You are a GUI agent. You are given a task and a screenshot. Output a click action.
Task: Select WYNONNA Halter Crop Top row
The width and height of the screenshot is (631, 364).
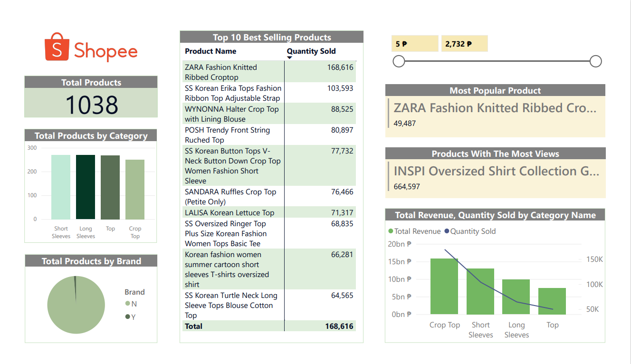269,114
